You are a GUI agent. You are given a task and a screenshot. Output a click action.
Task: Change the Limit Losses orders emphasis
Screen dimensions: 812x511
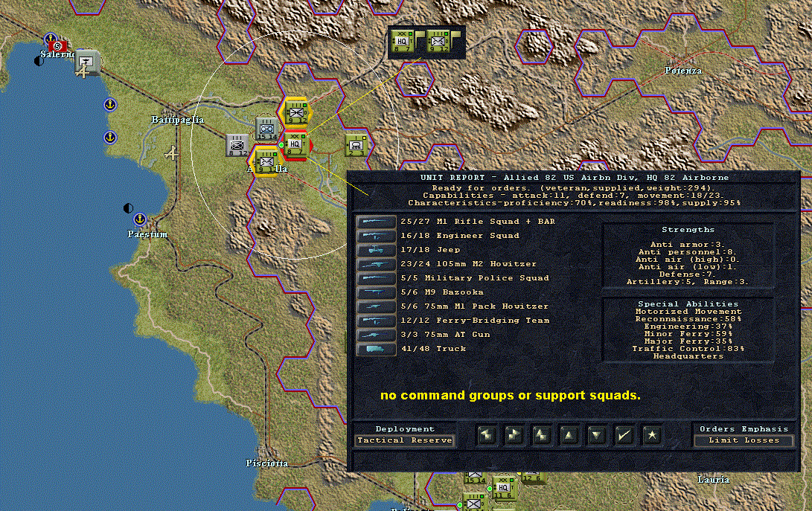point(744,440)
